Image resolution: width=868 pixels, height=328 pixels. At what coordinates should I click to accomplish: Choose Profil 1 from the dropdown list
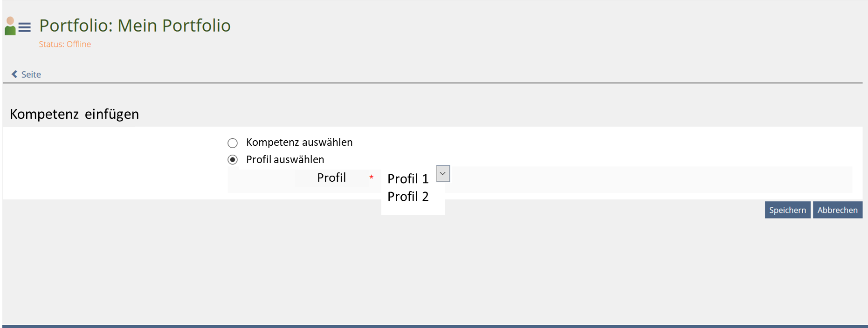click(x=408, y=179)
